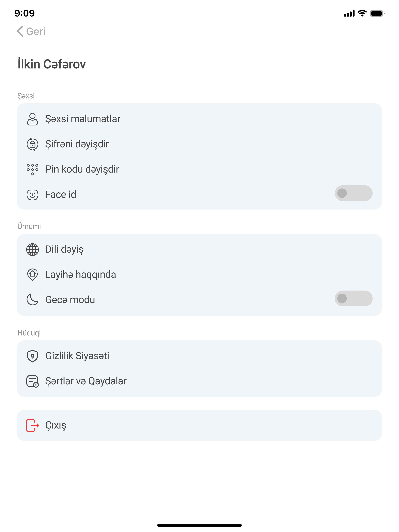Tap the shield icon for Gizlilik Siyasəti
Image resolution: width=399 pixels, height=532 pixels.
tap(33, 356)
